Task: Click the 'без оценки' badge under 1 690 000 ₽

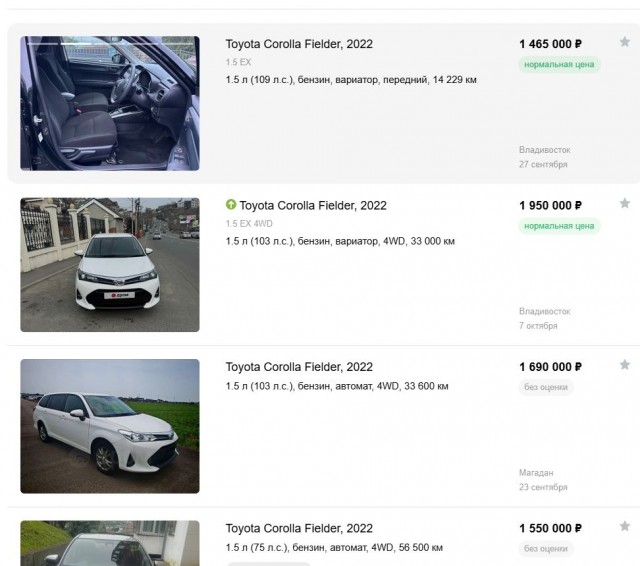Action: pos(546,387)
